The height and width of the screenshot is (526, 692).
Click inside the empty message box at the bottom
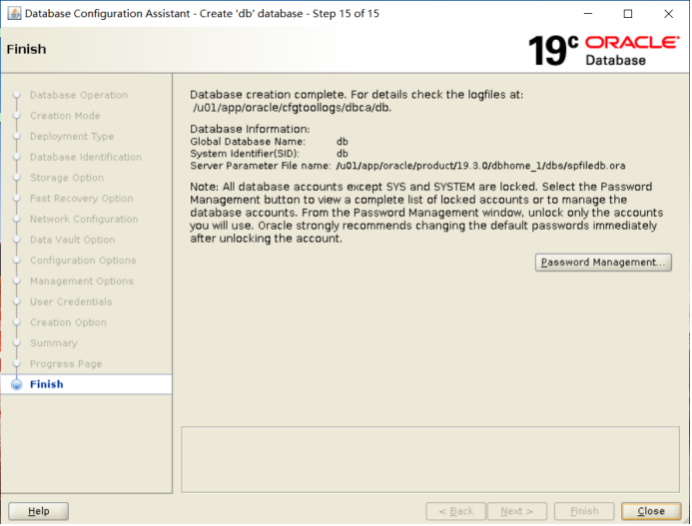coord(430,459)
